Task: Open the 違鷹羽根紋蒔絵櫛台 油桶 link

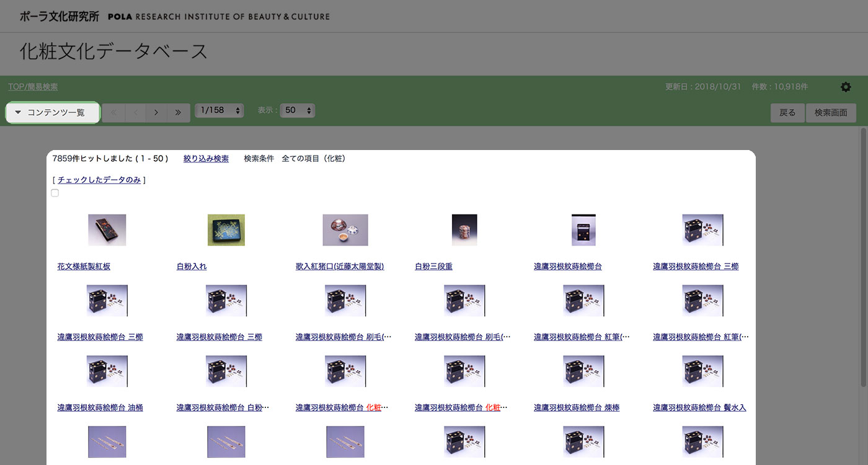Action: 100,408
